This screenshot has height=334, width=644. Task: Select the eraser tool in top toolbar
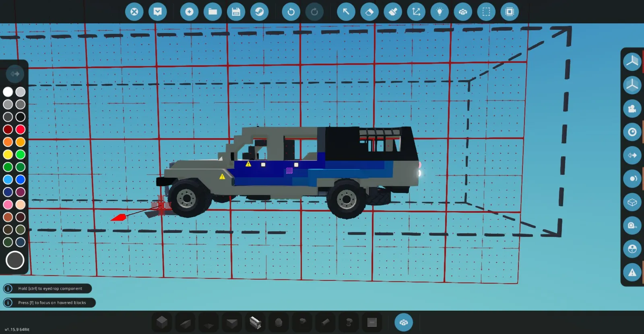(x=369, y=12)
